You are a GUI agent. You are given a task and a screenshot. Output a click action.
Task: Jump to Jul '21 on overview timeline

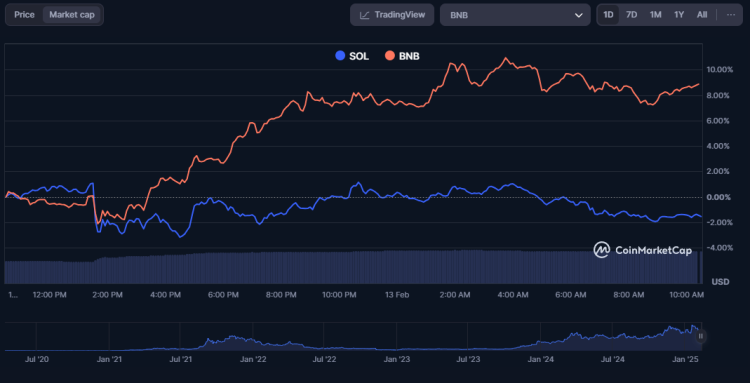(180, 359)
